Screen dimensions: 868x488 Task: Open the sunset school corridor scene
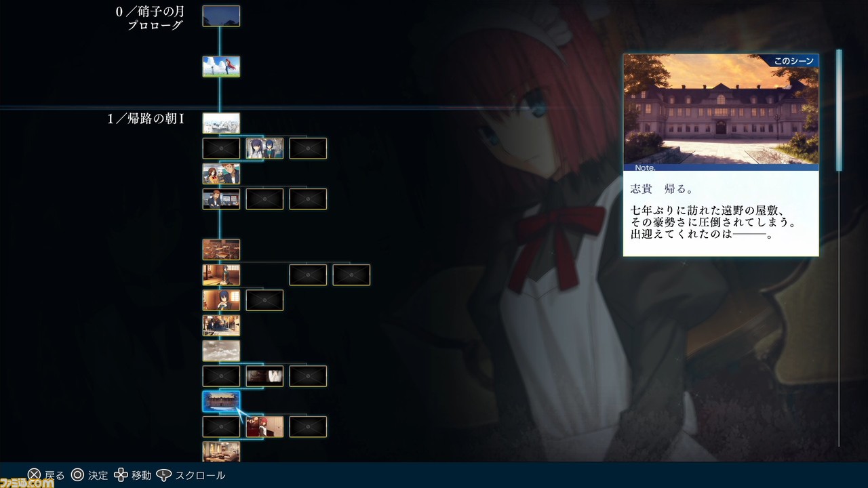click(221, 325)
